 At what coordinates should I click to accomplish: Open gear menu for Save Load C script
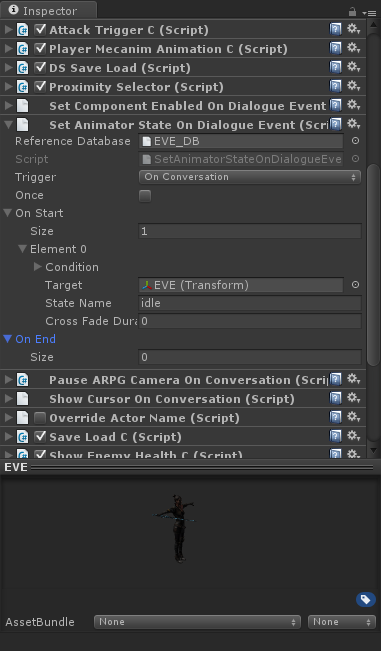pos(353,436)
